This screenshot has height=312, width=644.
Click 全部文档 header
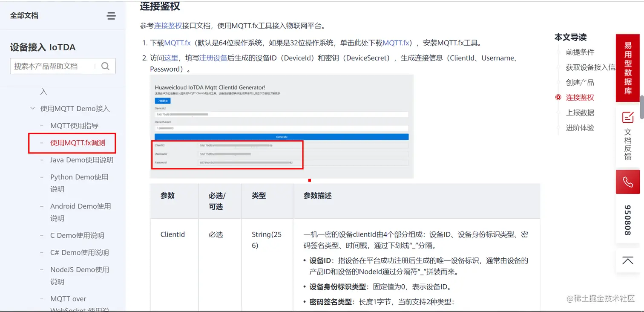click(24, 16)
